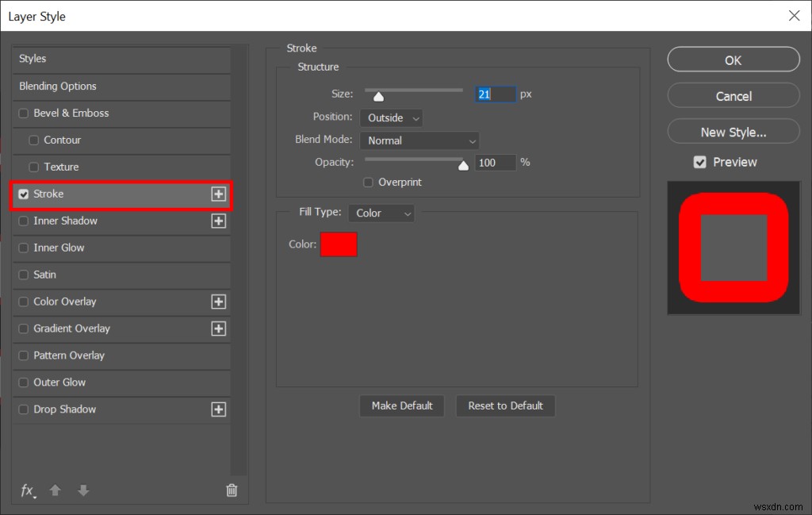The width and height of the screenshot is (812, 515).
Task: Open the red stroke Color swatch
Action: (x=339, y=244)
